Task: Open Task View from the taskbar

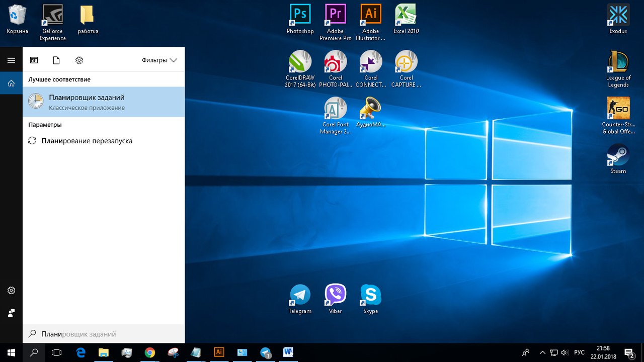Action: (x=56, y=352)
